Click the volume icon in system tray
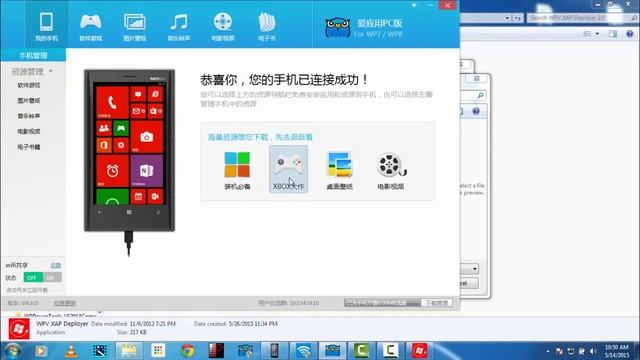Screen dimensions: 640x360 (x=593, y=351)
